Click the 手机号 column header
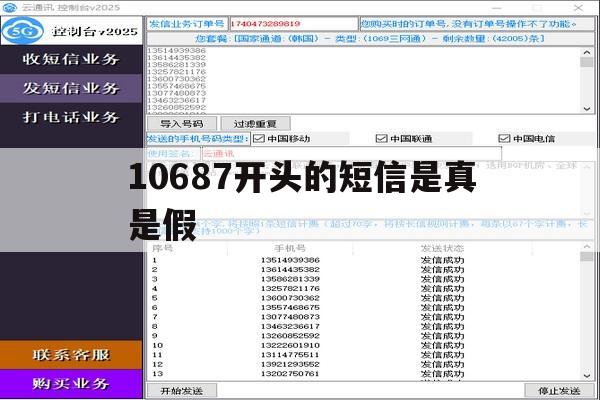Viewport: 600px width, 400px height. pos(290,248)
